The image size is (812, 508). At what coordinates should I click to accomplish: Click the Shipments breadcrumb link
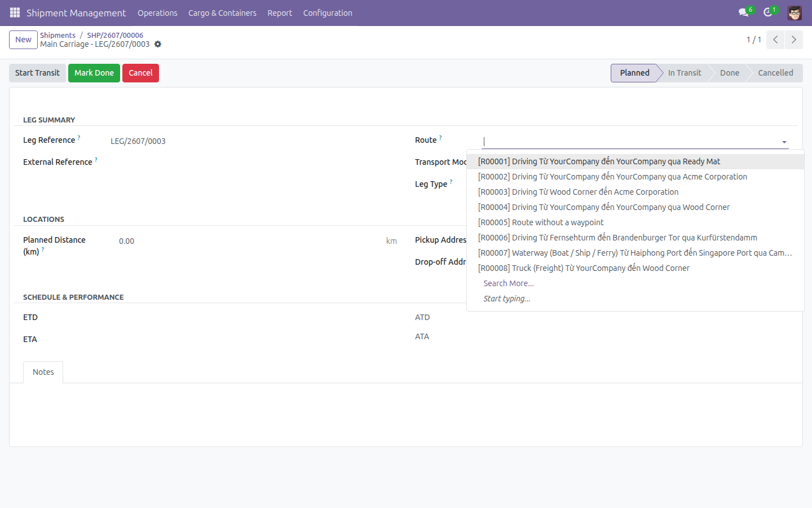click(58, 35)
